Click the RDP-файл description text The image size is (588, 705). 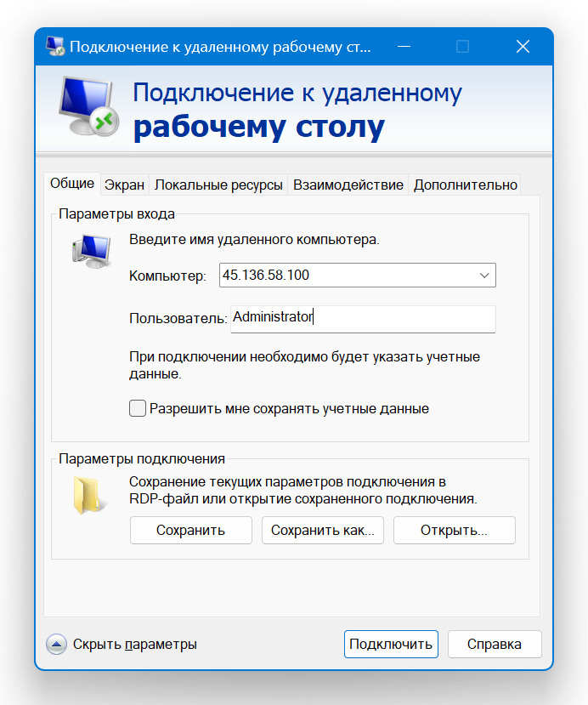(303, 491)
